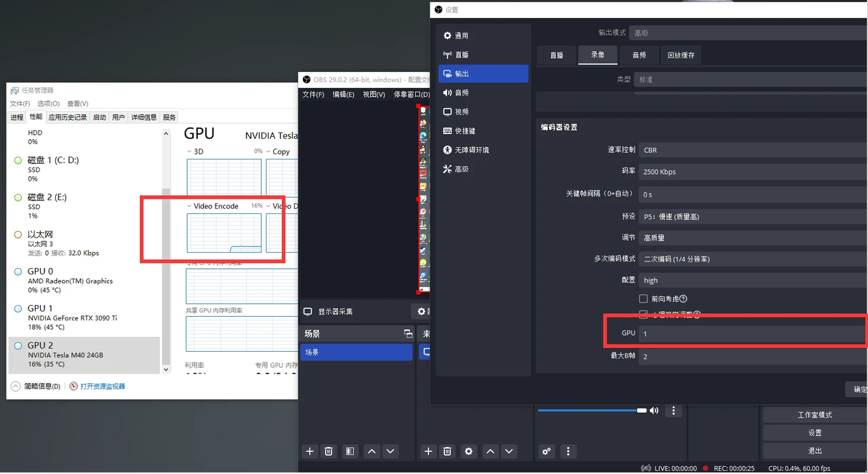This screenshot has height=474, width=868.
Task: Open the 类型 dropdown showing 标准
Action: pos(751,79)
